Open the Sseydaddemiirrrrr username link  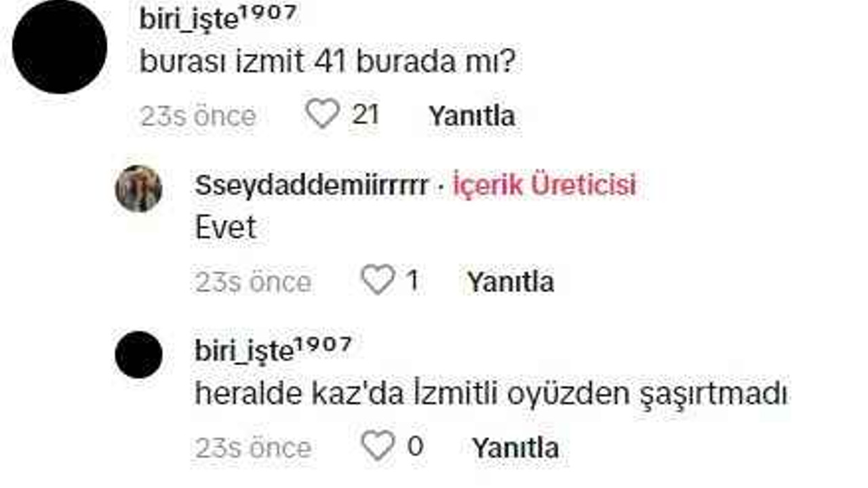click(311, 185)
